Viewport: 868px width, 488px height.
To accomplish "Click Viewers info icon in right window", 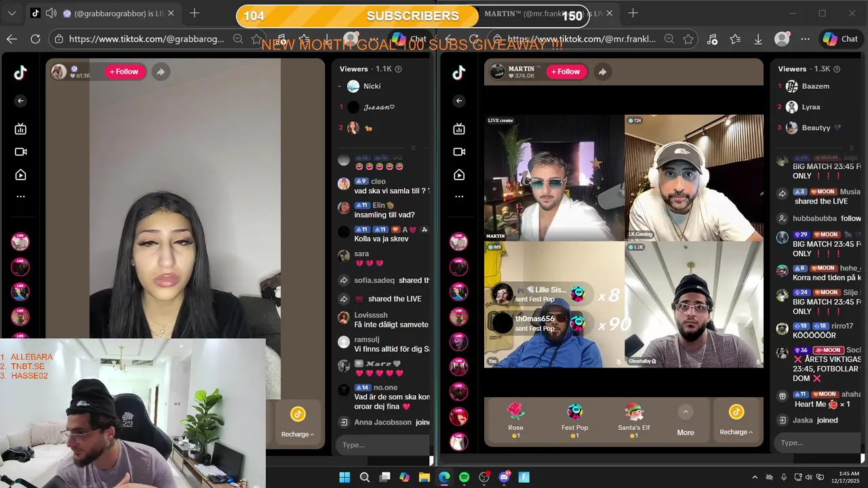I will click(x=837, y=69).
